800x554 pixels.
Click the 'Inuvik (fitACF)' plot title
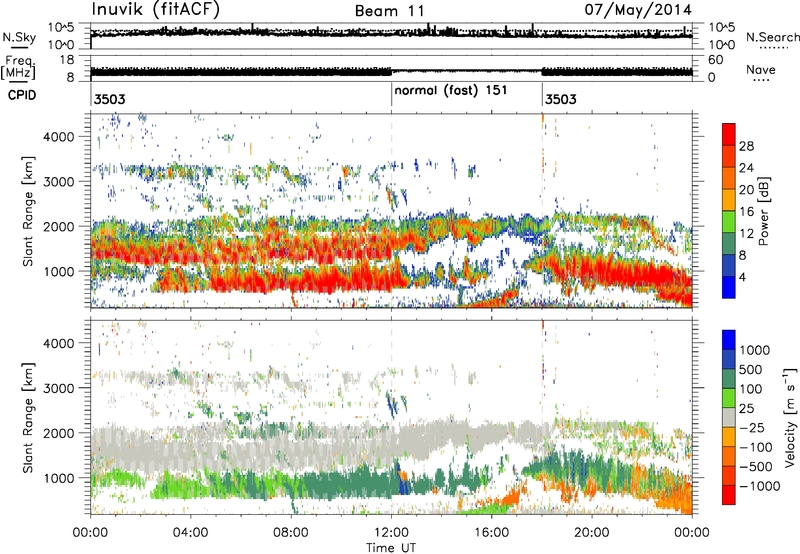[156, 10]
